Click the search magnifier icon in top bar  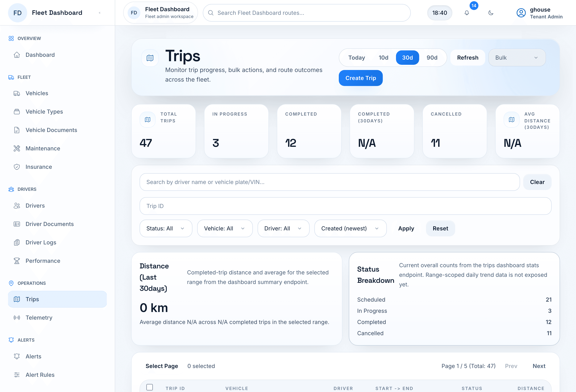[x=211, y=13]
